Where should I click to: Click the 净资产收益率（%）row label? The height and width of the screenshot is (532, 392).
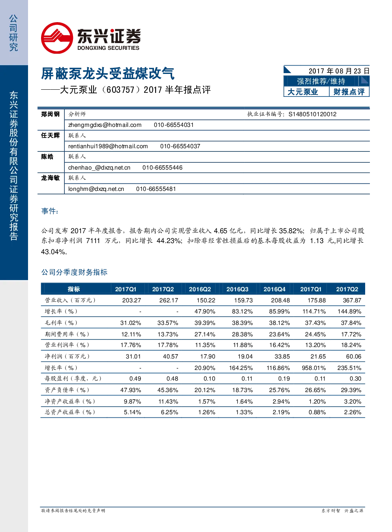point(70,402)
